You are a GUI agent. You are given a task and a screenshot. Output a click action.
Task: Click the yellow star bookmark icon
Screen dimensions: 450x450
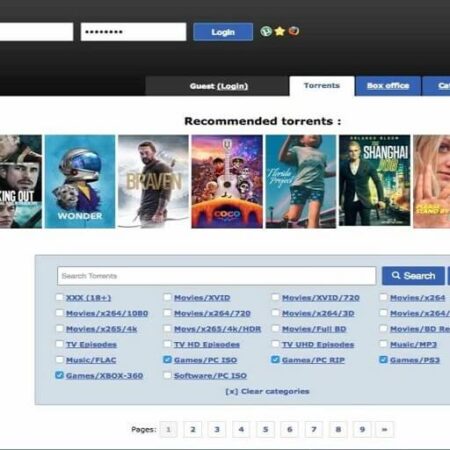pyautogui.click(x=280, y=31)
